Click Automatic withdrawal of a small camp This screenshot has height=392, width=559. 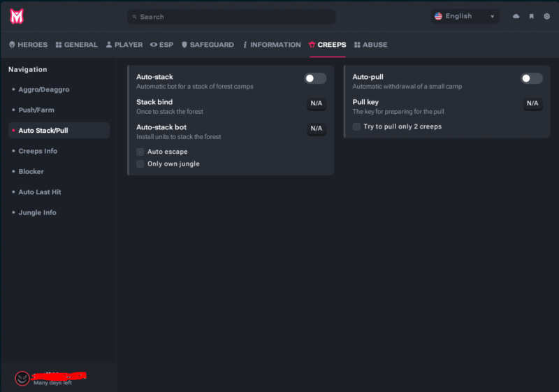[407, 87]
